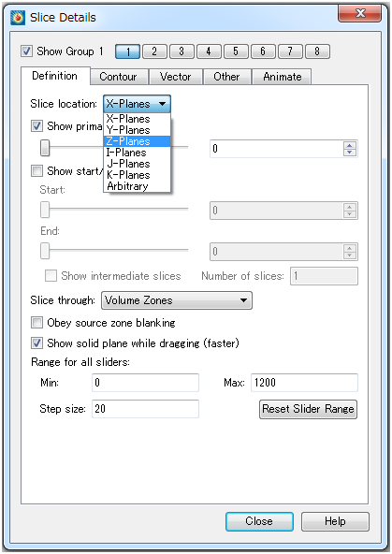
Task: Click the Reset Slider Range button
Action: click(x=309, y=409)
